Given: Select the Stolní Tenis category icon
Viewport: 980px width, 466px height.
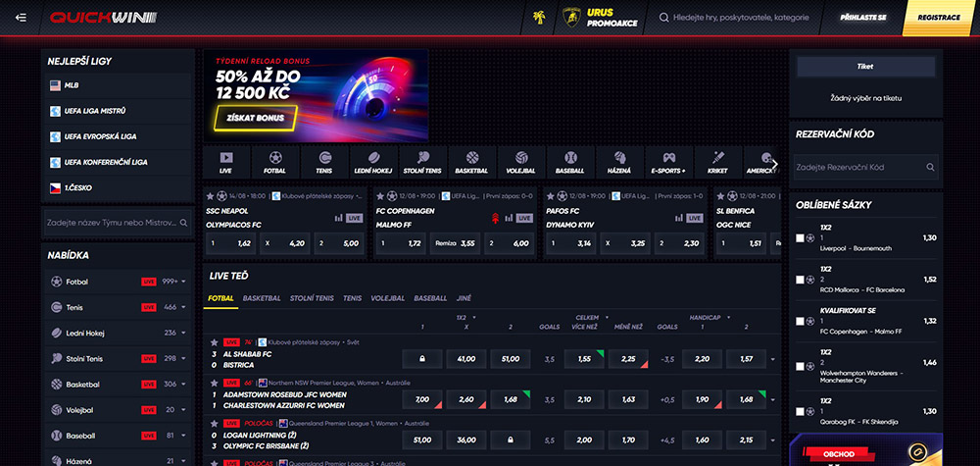Looking at the screenshot, I should (422, 158).
